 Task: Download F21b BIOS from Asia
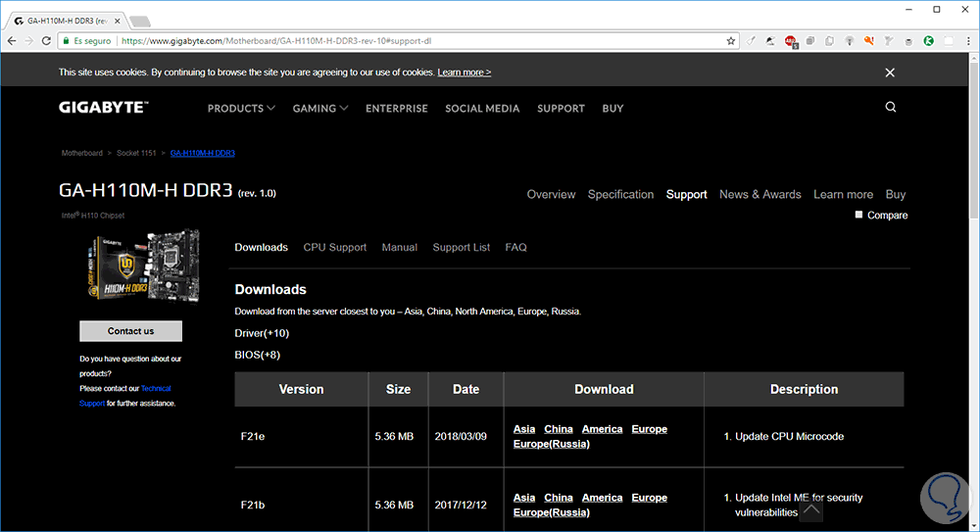pyautogui.click(x=523, y=498)
